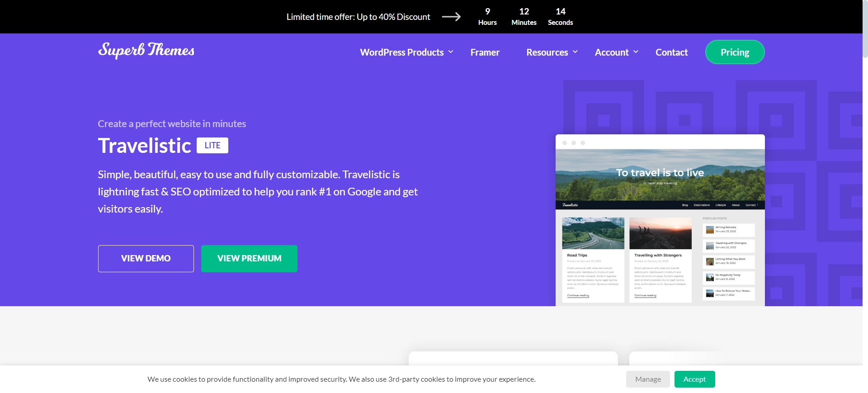This screenshot has width=868, height=393.
Task: Click the Road Trips post thumbnail
Action: coord(593,233)
